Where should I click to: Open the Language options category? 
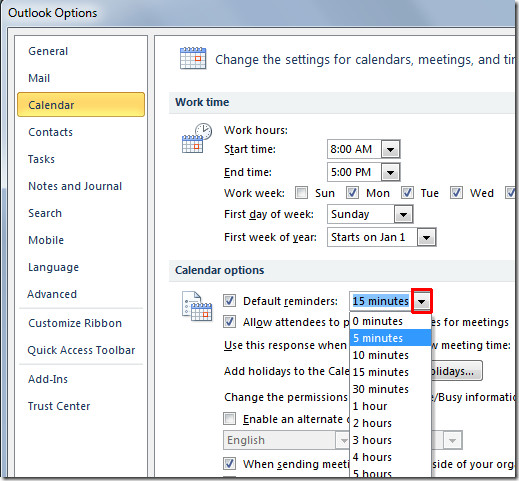tap(53, 267)
